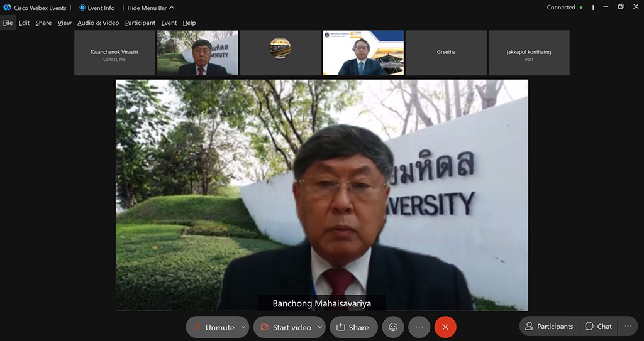Open the Participant menu

pyautogui.click(x=140, y=23)
